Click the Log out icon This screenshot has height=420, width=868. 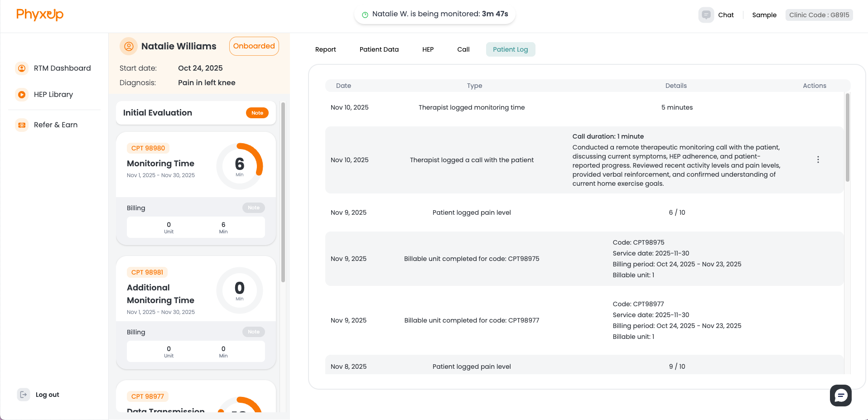point(23,394)
